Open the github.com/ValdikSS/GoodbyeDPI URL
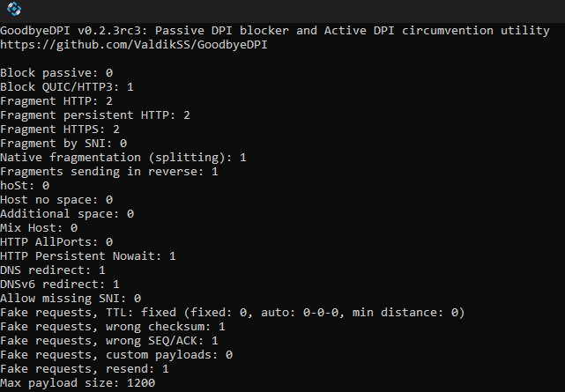Image resolution: width=565 pixels, height=392 pixels. [134, 45]
